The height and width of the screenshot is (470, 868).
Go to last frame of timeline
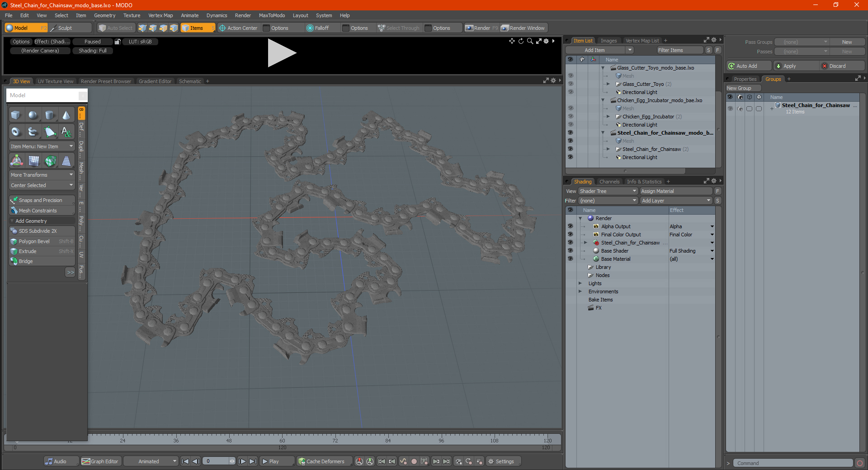[253, 461]
